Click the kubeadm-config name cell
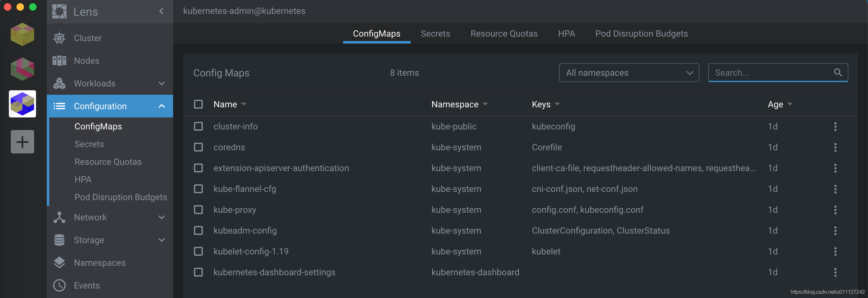868x298 pixels. (x=245, y=231)
